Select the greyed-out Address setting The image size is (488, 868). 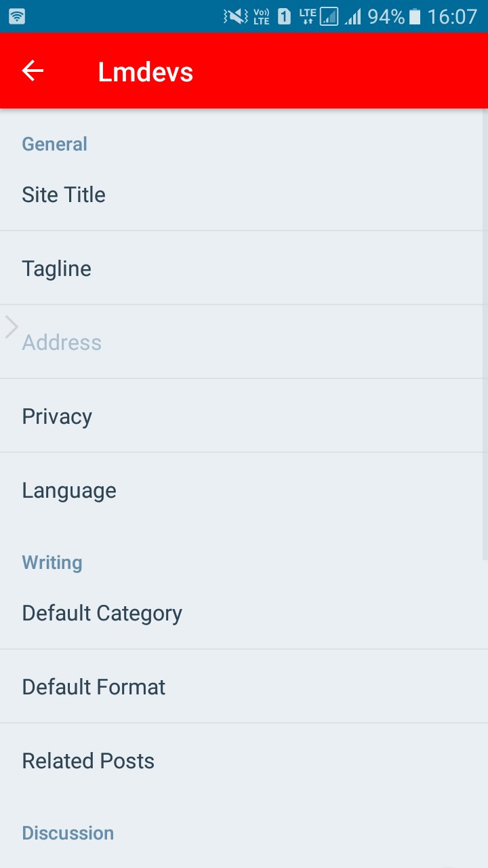(x=244, y=342)
